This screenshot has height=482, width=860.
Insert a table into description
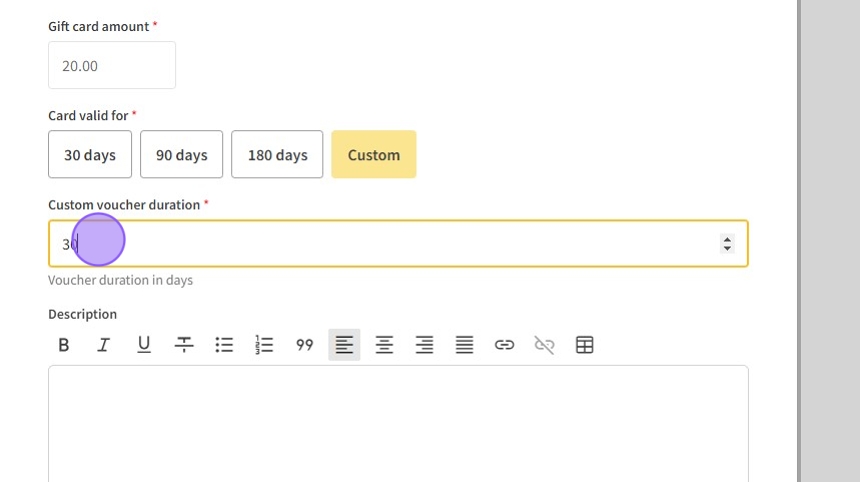coord(585,345)
